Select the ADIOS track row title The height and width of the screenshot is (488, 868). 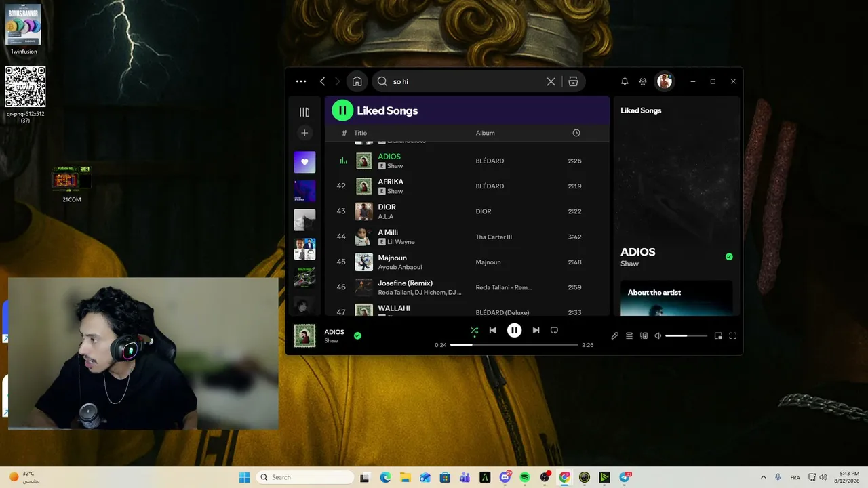(389, 157)
